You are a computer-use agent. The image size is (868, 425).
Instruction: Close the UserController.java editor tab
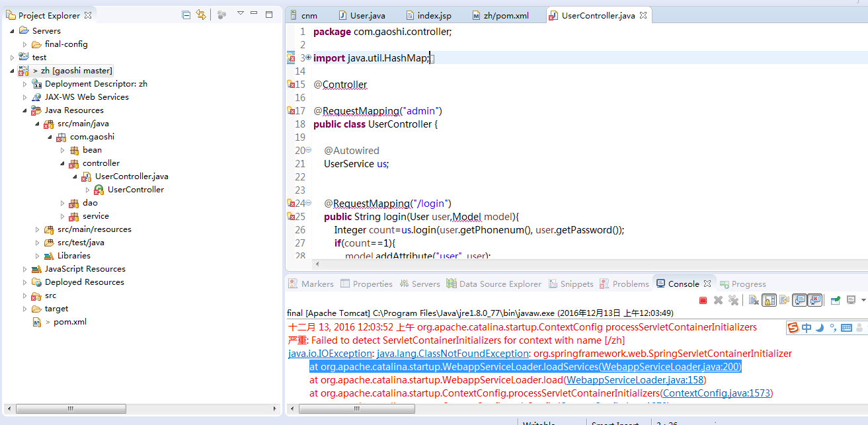click(x=642, y=15)
